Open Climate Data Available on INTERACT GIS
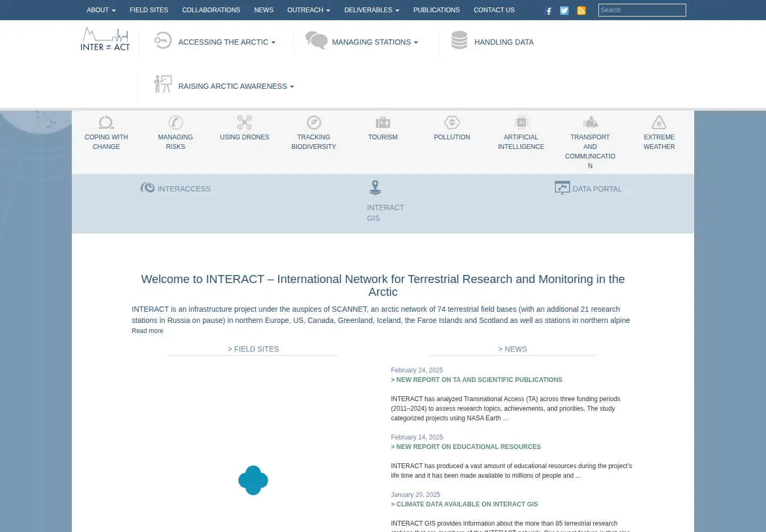 point(464,504)
